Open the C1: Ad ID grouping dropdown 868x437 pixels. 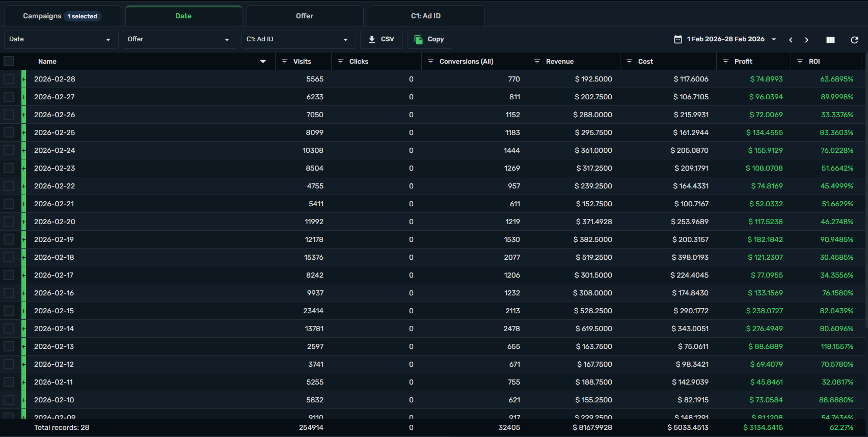tap(298, 39)
